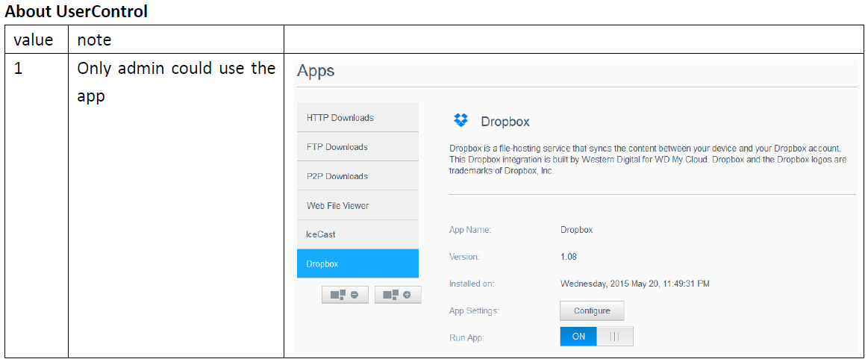Click the remove app icon button
This screenshot has width=868, height=362.
click(x=345, y=295)
